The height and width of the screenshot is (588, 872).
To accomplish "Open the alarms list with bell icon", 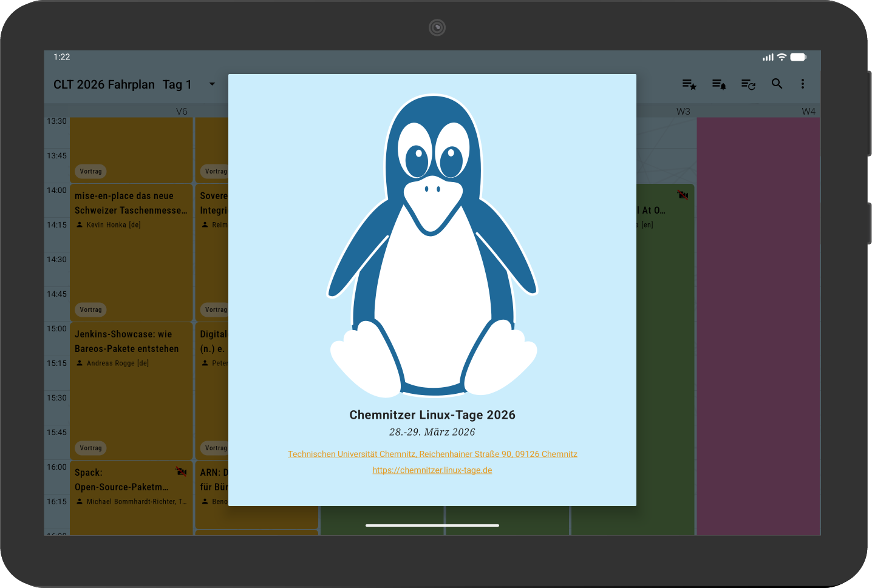I will (719, 84).
